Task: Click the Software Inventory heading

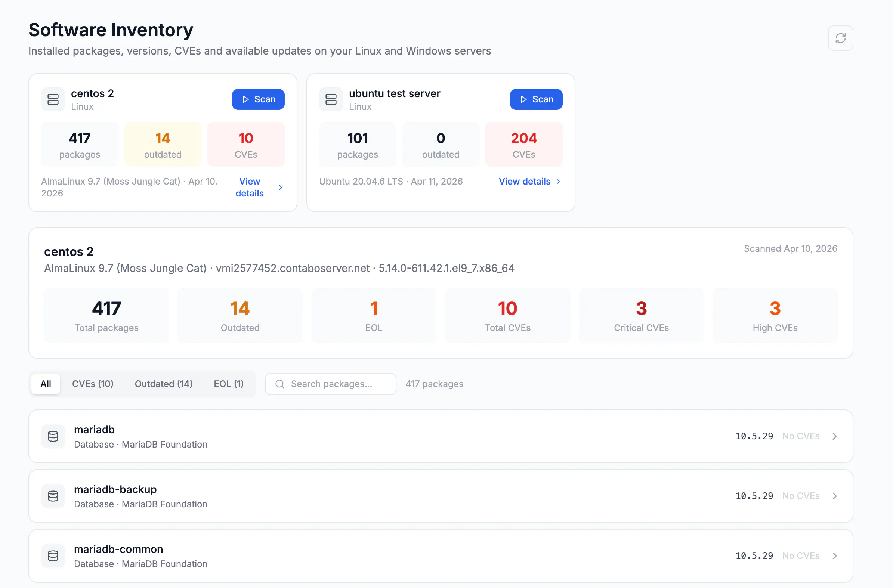Action: [111, 30]
